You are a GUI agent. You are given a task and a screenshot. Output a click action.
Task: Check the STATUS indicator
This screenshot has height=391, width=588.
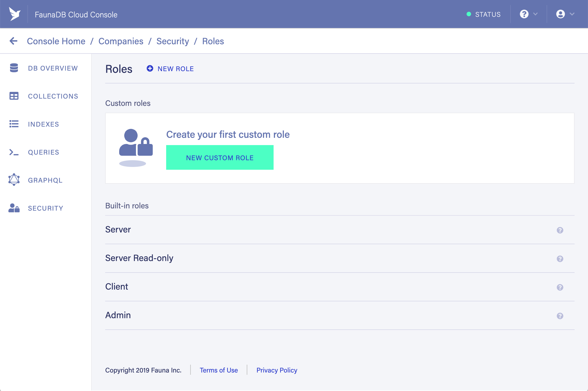pyautogui.click(x=483, y=14)
